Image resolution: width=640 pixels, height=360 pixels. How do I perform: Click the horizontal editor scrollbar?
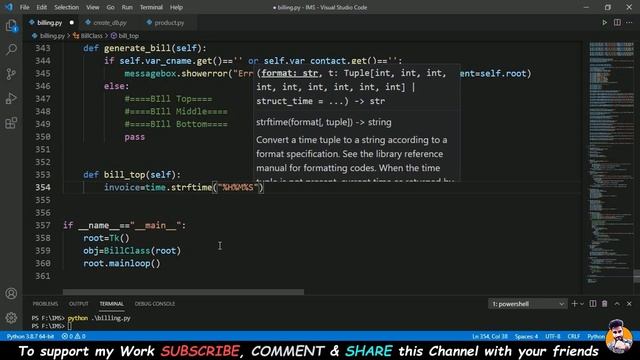pos(183,292)
